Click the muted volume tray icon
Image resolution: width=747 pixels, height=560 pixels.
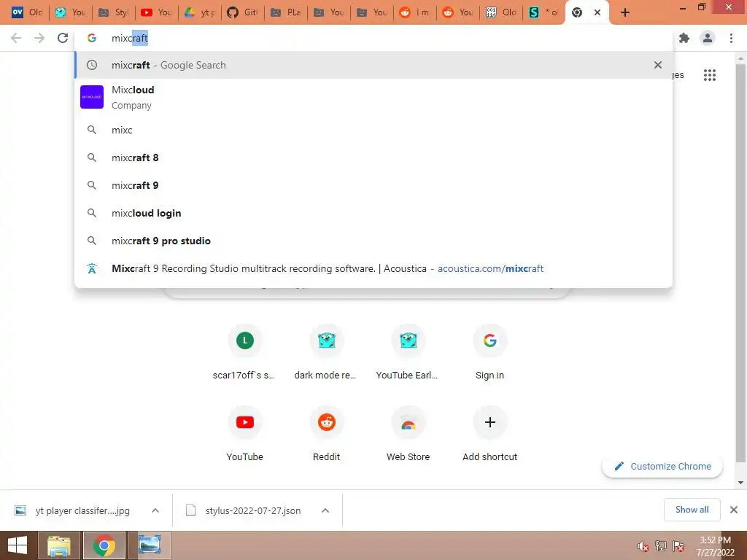643,546
